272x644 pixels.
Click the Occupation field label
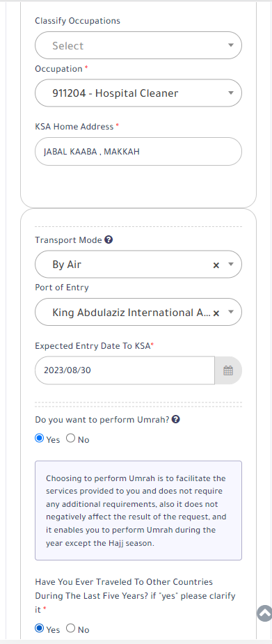(58, 69)
